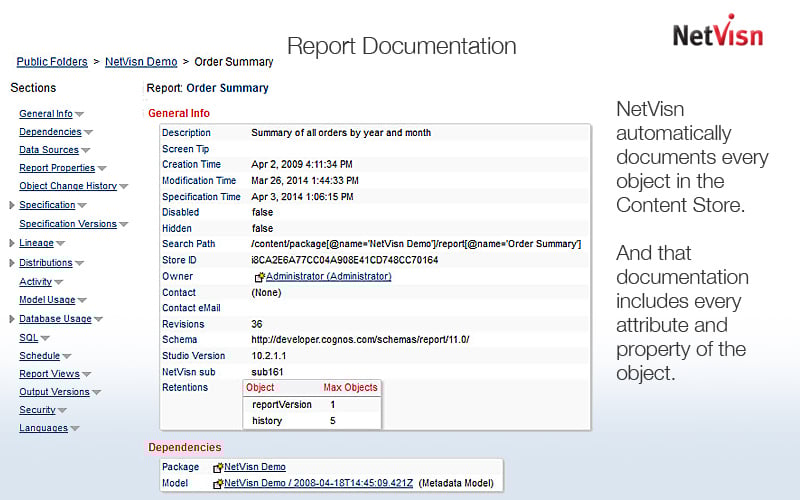Open the NetVisn Demo breadcrumb link
Screen dimensions: 800x500
point(141,62)
